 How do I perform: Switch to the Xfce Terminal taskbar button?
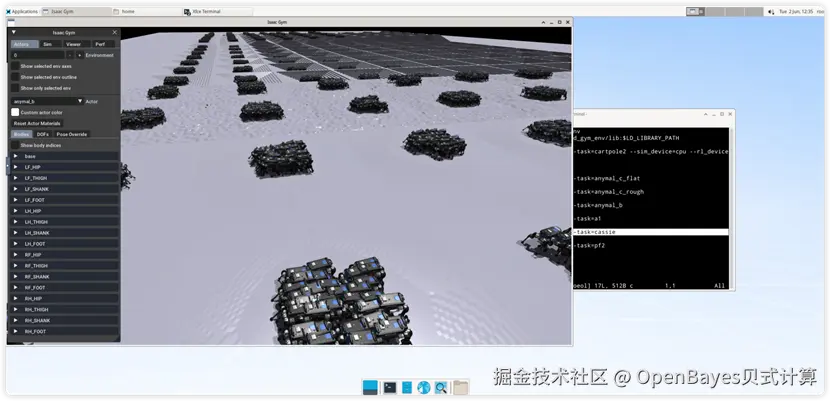pyautogui.click(x=218, y=11)
